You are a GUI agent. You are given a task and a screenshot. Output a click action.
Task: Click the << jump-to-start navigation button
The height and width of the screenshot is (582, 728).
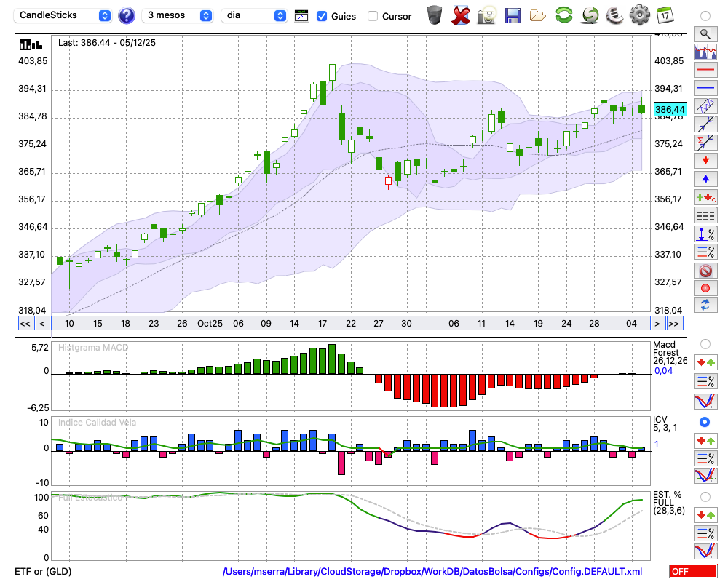point(25,324)
